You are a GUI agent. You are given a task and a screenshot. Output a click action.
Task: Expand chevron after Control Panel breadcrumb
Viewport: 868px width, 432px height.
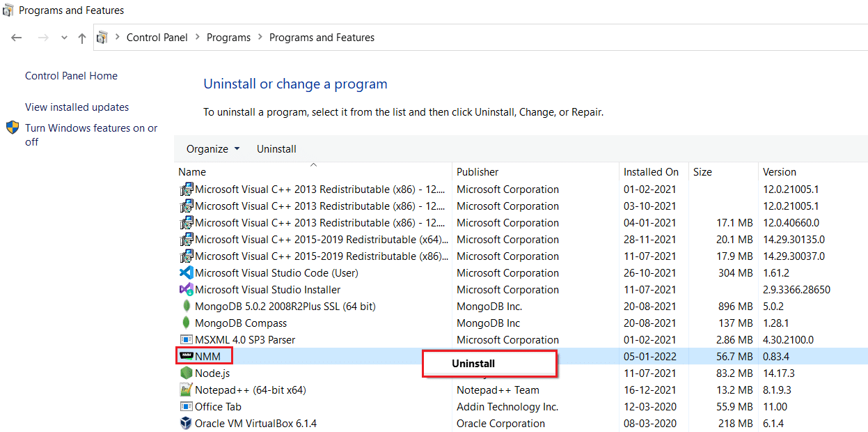[198, 38]
